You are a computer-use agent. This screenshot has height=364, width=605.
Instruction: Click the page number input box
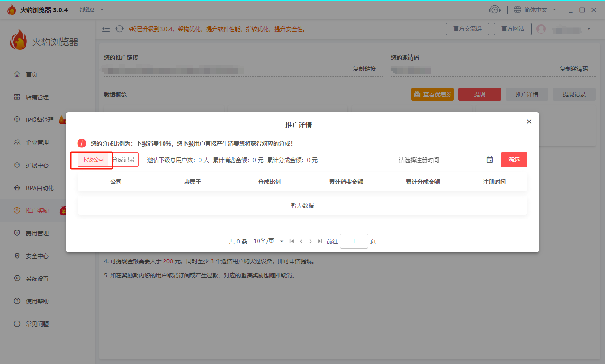[354, 241]
